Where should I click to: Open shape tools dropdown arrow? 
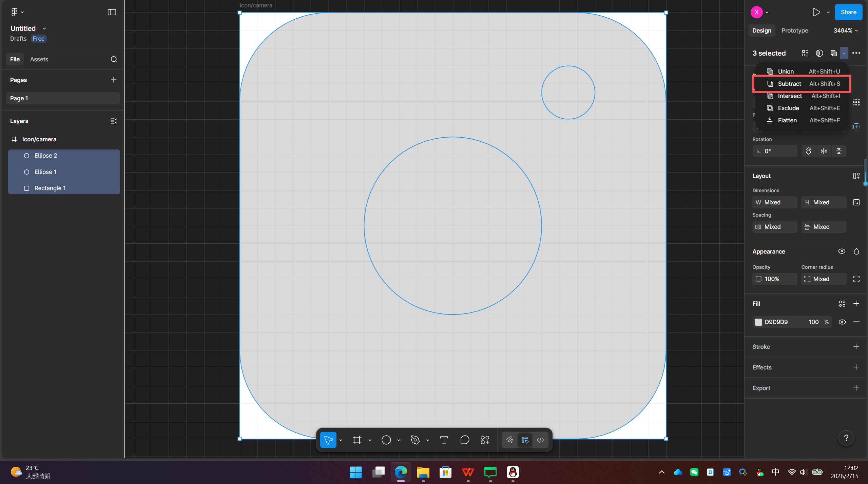tap(399, 440)
